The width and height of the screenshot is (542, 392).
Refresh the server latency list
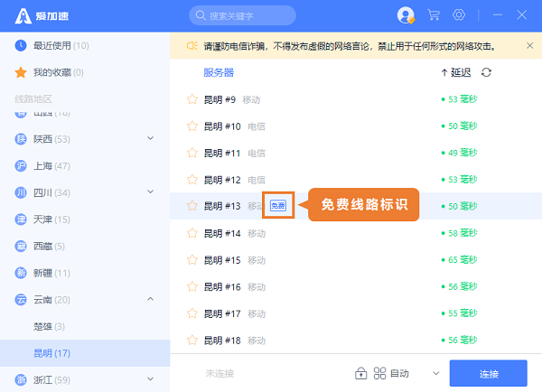point(487,72)
